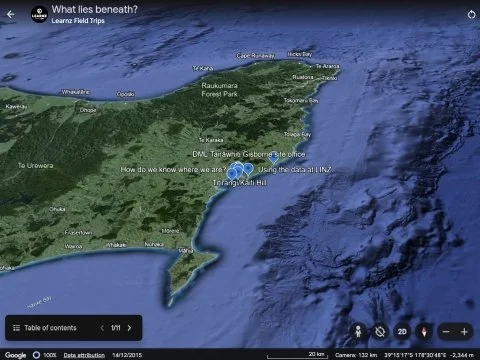
Task: Open the Titirangi Kaiti Hill label
Action: pyautogui.click(x=240, y=183)
